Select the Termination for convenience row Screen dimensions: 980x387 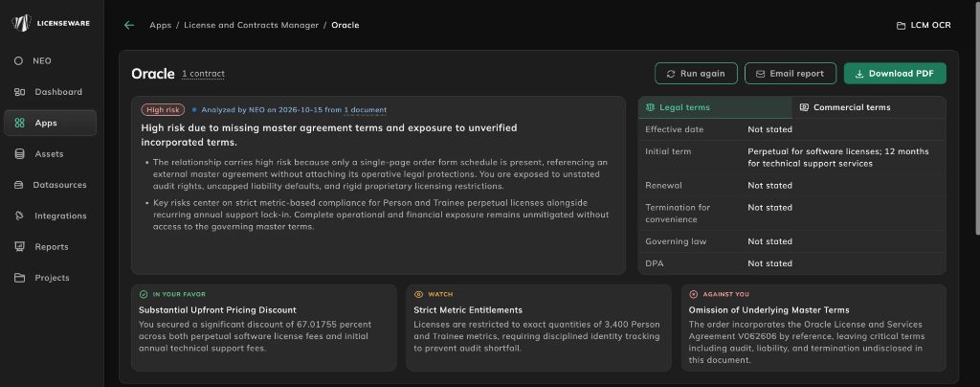pos(791,214)
